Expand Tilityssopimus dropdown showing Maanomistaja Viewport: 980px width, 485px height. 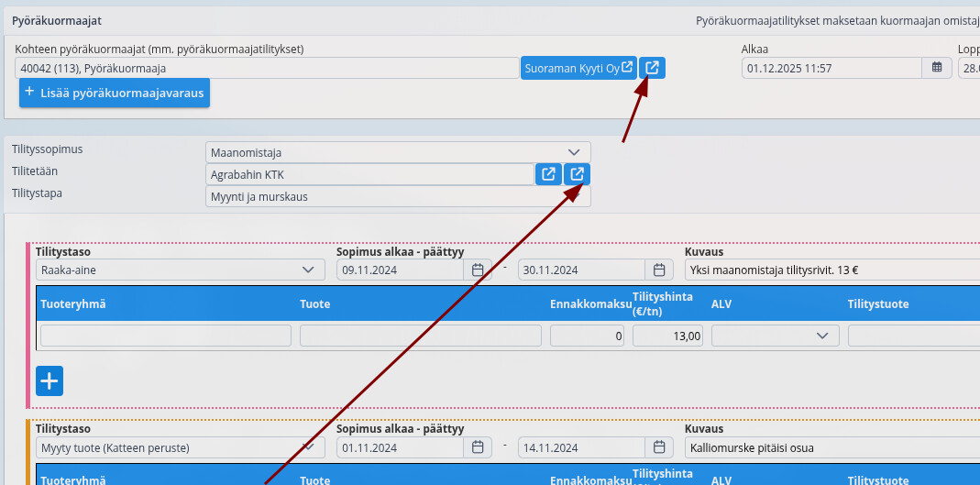point(398,152)
